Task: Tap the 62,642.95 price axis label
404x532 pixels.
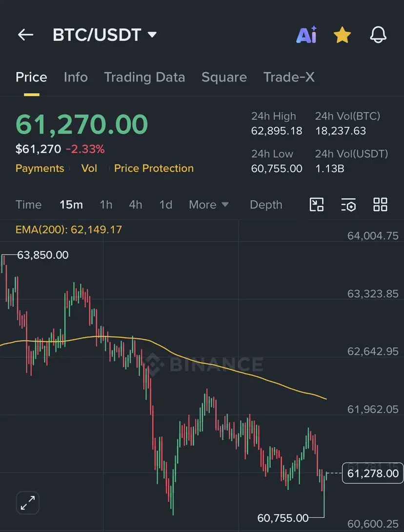Action: tap(373, 351)
